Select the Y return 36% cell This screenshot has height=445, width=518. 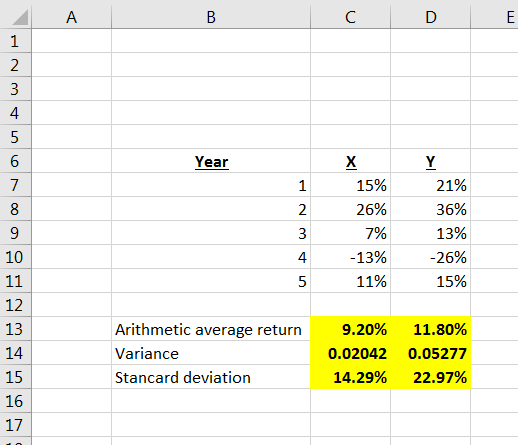[x=431, y=209]
